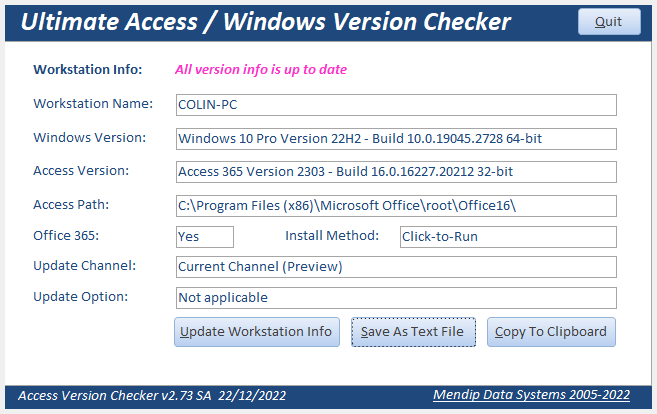Viewport: 657px width, 414px height.
Task: Click the 'Install Method:' label
Action: click(332, 236)
